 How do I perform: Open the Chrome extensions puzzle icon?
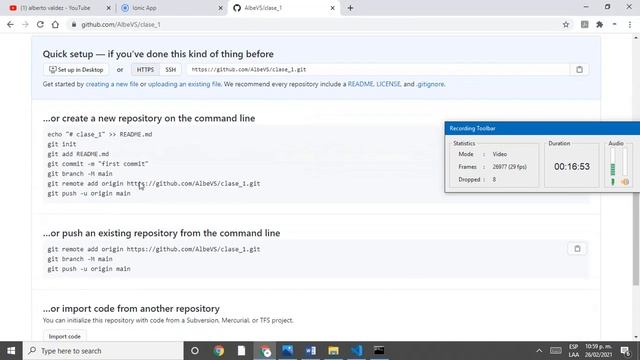pos(600,24)
